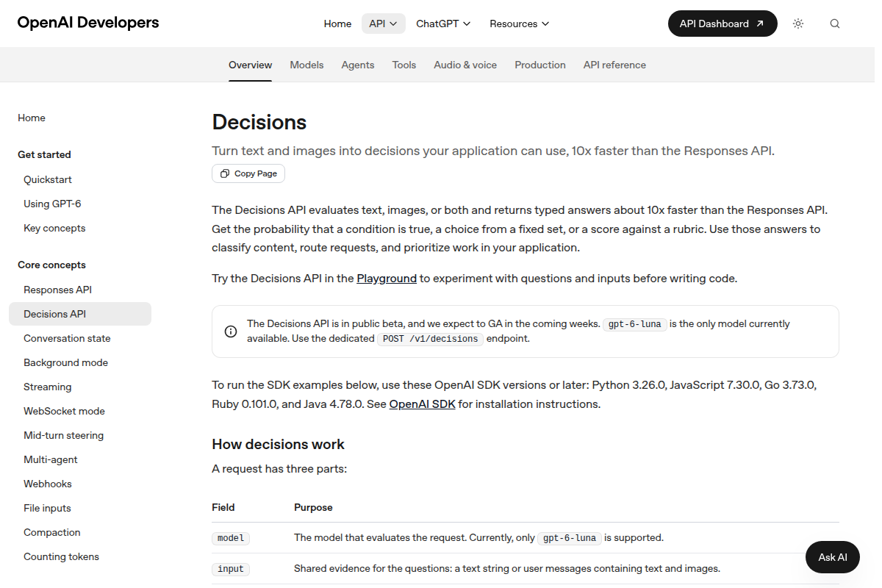Go to sidebar Home
The width and height of the screenshot is (882, 588).
click(x=32, y=118)
